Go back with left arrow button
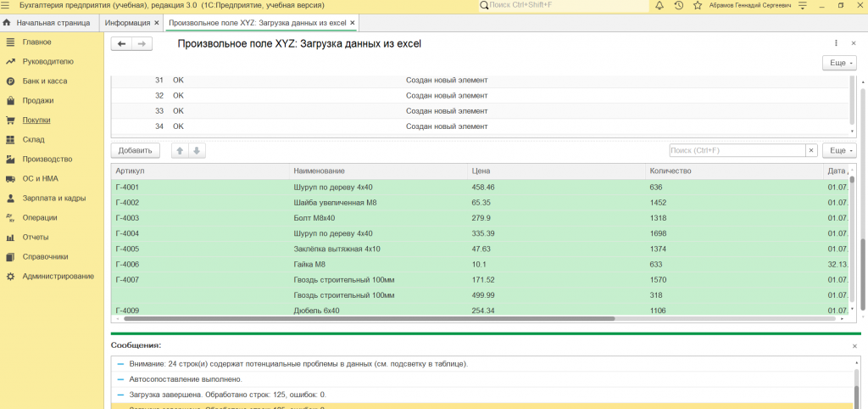The height and width of the screenshot is (409, 868). tap(121, 44)
